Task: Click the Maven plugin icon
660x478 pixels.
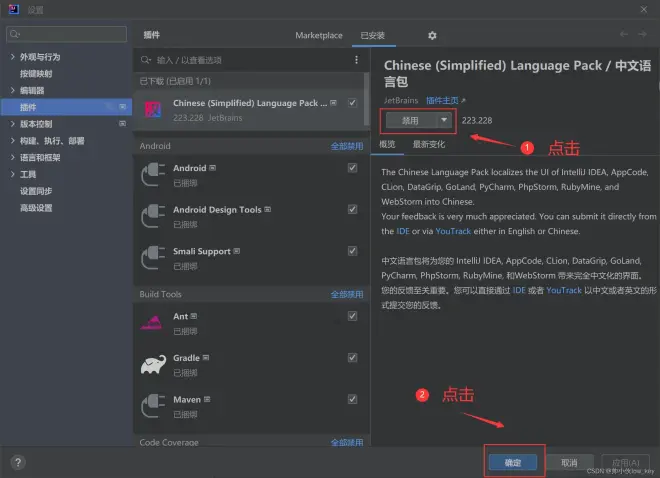Action: point(153,406)
